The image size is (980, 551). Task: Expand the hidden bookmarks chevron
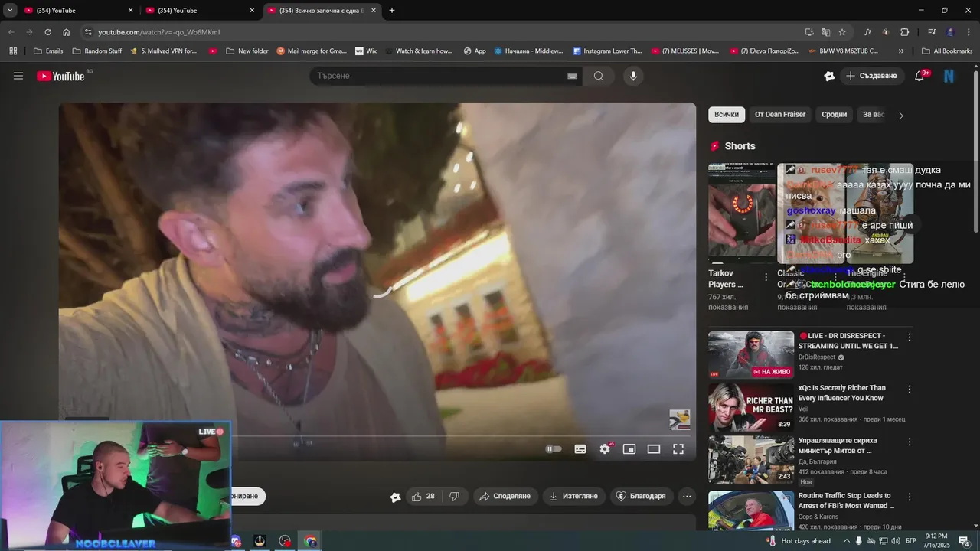pos(901,51)
